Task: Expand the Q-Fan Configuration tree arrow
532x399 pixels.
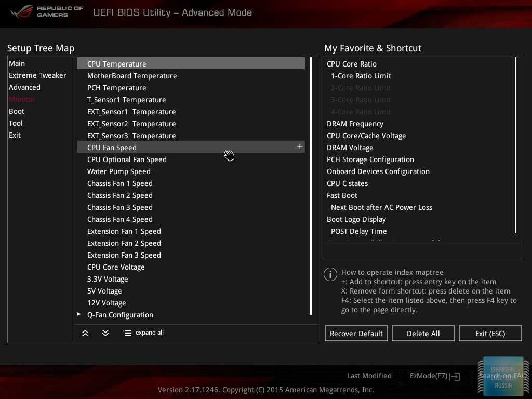Action: [x=79, y=314]
